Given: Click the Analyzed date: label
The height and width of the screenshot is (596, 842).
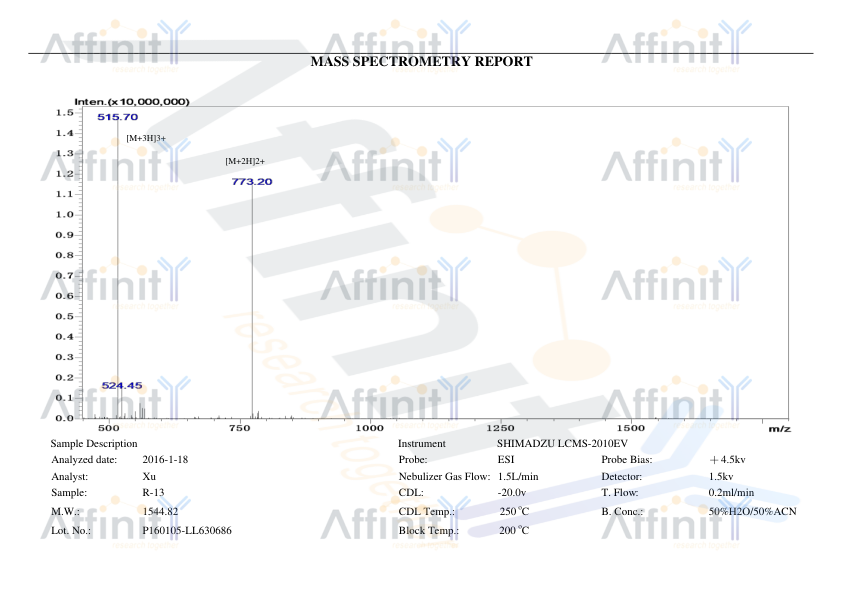Looking at the screenshot, I should [x=84, y=460].
